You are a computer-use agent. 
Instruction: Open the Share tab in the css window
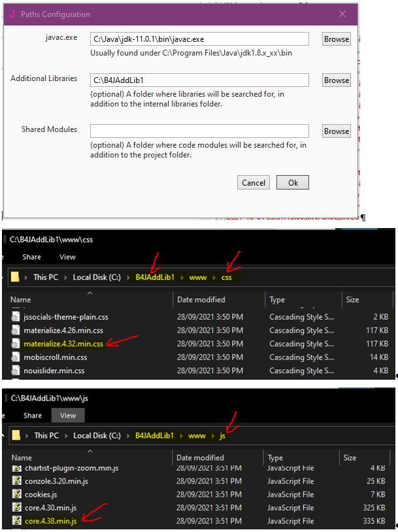tap(31, 257)
